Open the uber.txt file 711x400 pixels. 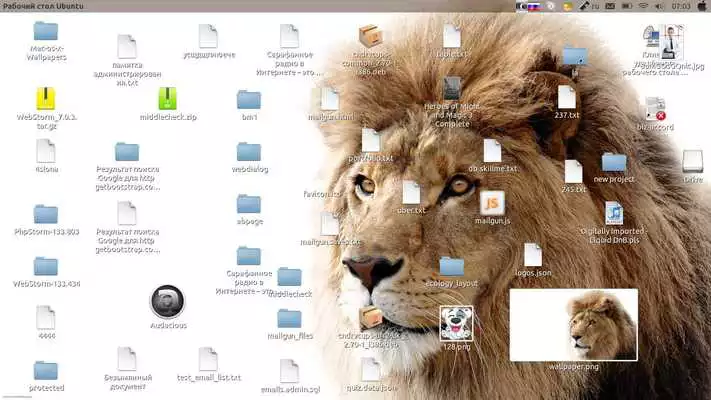(411, 193)
